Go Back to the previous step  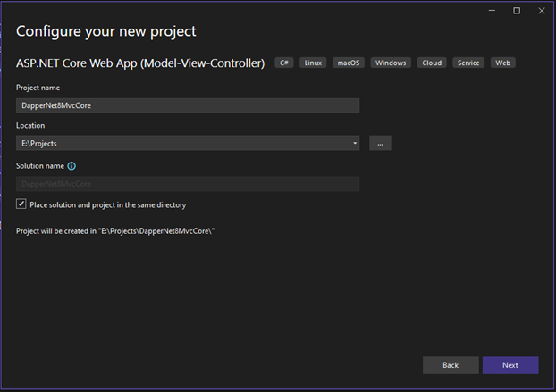(451, 365)
